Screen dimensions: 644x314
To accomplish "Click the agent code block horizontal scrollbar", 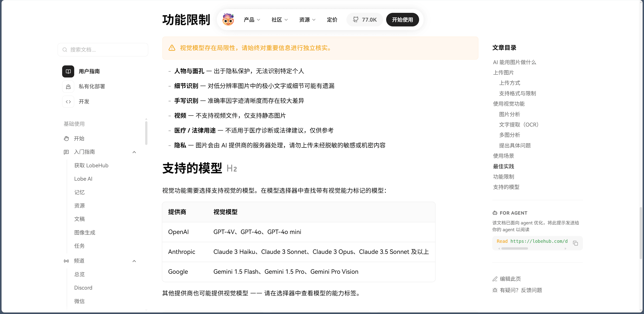I will click(514, 248).
